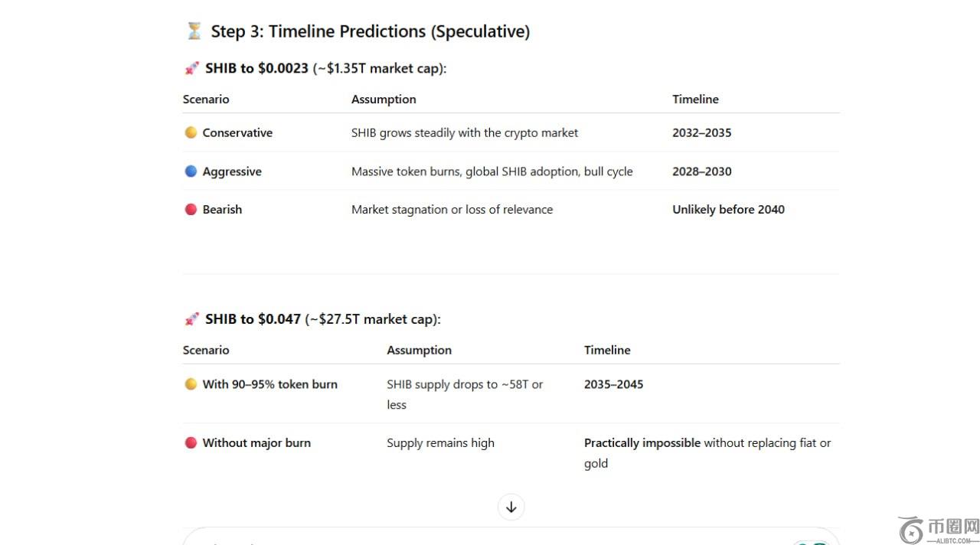Image resolution: width=980 pixels, height=545 pixels.
Task: Click the Timeline header in the $0.0023 table
Action: (x=695, y=100)
